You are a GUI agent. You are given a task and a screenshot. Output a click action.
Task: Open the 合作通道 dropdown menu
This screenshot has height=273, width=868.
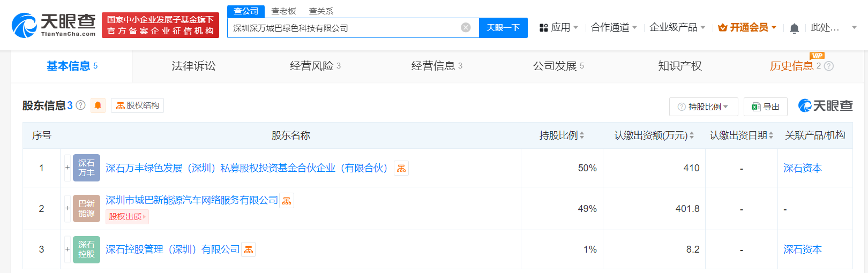pyautogui.click(x=614, y=27)
